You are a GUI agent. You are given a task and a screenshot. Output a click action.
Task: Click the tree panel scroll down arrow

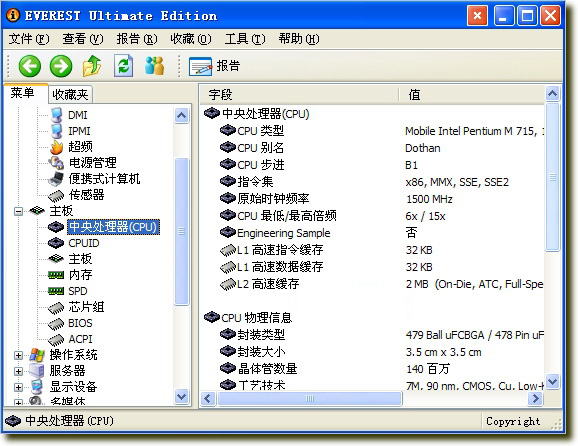pyautogui.click(x=181, y=397)
